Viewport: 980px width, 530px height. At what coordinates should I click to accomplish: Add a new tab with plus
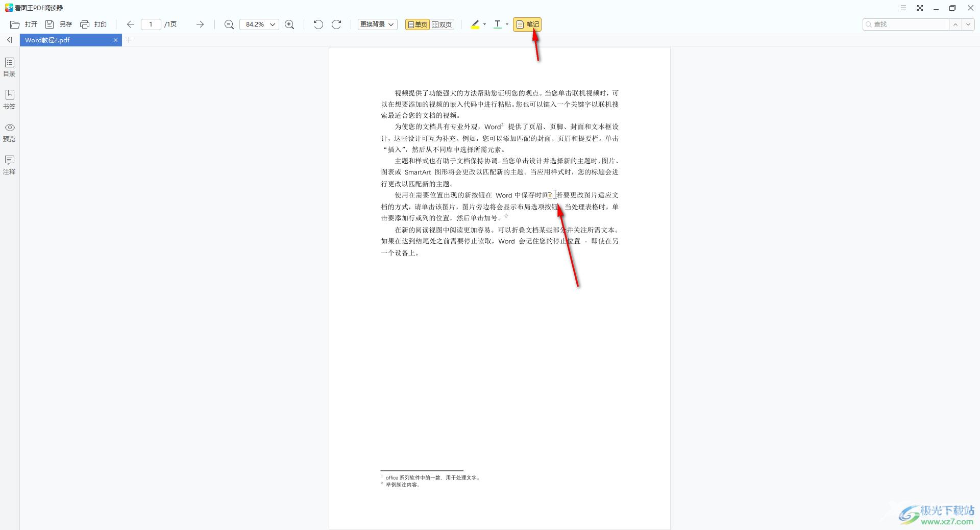[x=129, y=40]
